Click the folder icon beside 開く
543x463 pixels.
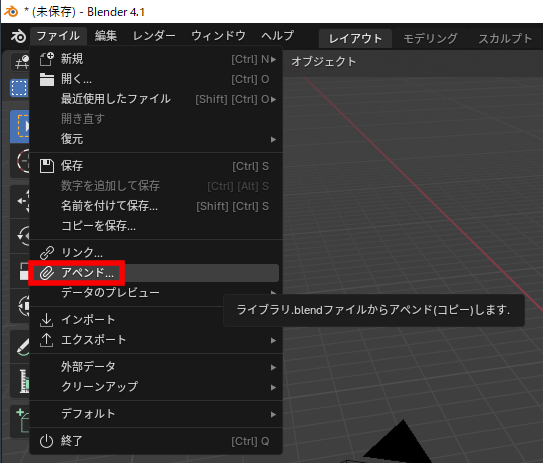point(46,79)
